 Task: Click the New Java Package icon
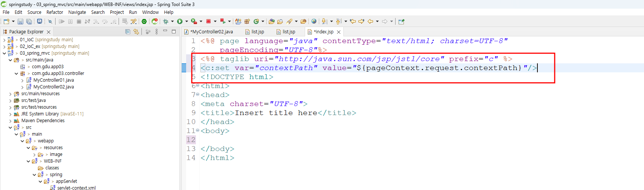(247, 21)
